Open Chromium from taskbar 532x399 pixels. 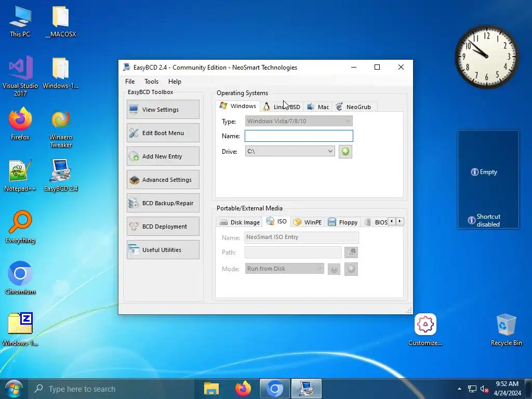click(275, 389)
